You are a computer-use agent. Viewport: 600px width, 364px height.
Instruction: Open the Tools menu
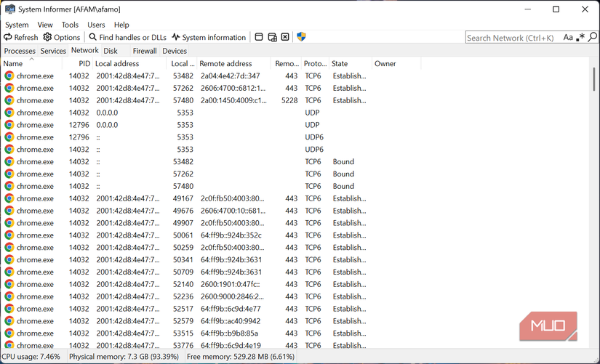[70, 25]
